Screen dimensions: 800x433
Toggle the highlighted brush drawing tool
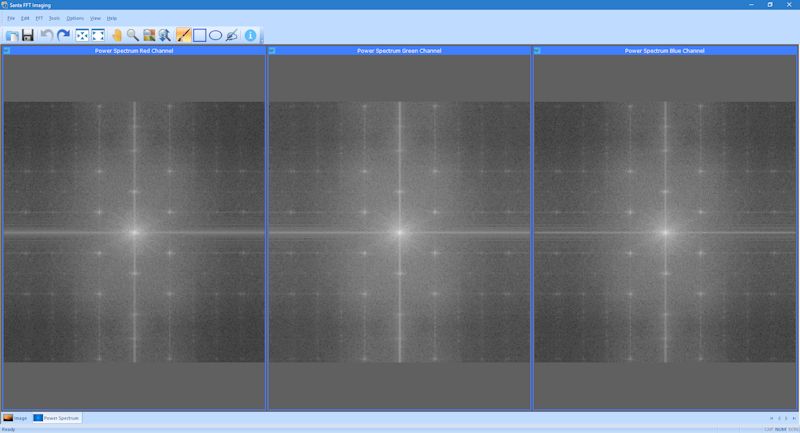183,36
